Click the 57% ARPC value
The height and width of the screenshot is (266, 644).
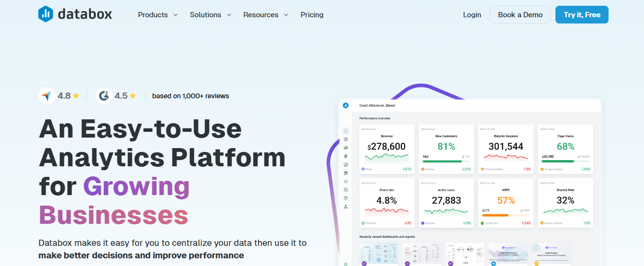(506, 200)
